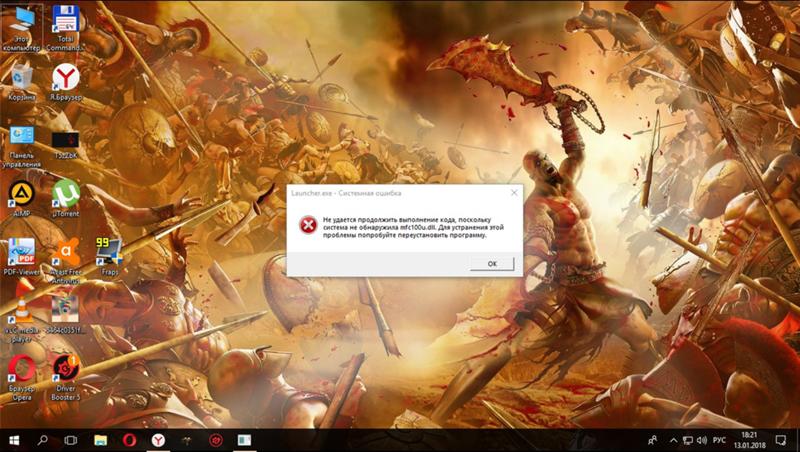Select the Я.Браузер desktop shortcut
Viewport: 800px width, 452px height.
pos(66,82)
